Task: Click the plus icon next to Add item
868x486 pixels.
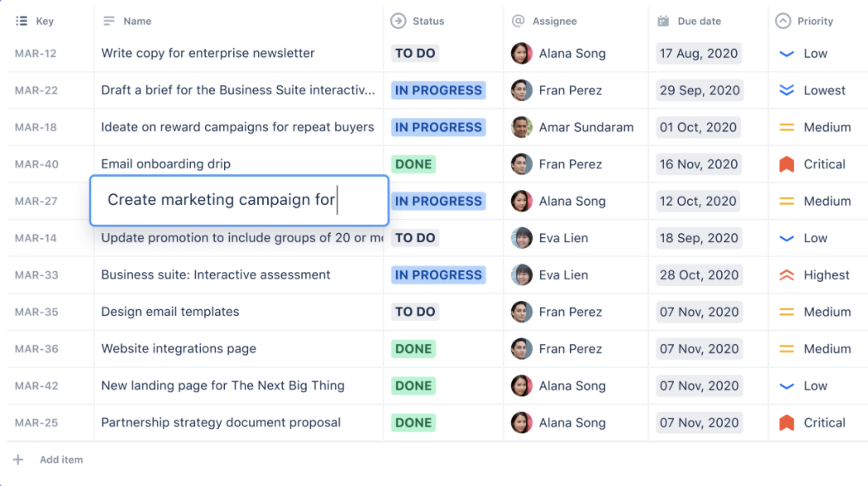Action: pos(19,459)
